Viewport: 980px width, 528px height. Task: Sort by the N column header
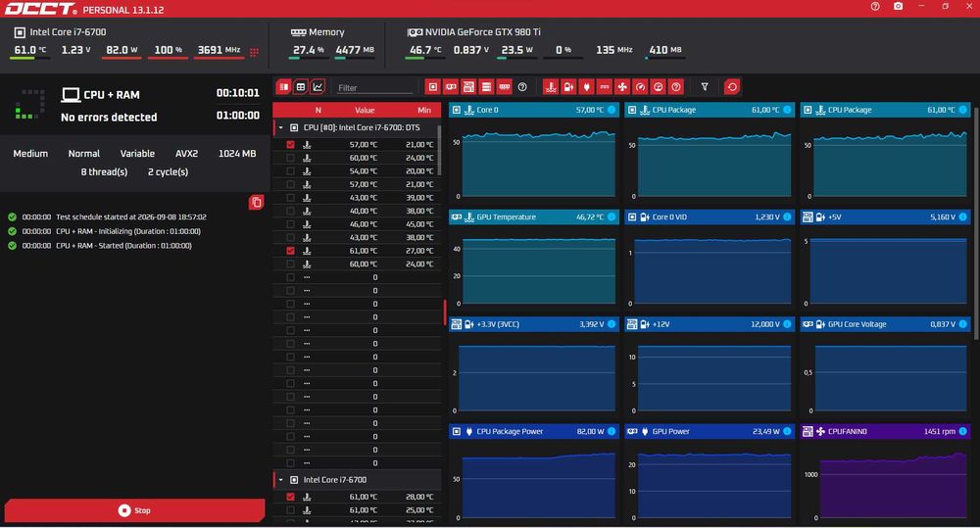coord(318,110)
